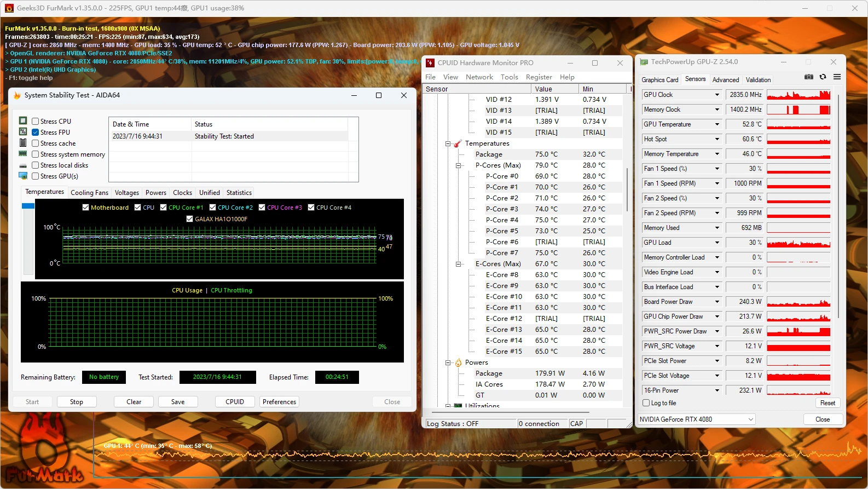Click the Stress GPU(s) monitor icon
868x489 pixels.
pyautogui.click(x=23, y=176)
